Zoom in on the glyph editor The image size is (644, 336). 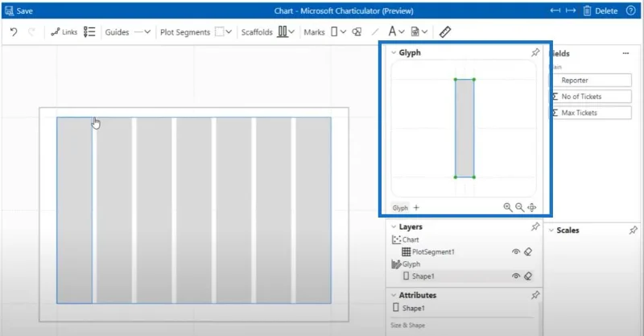click(508, 208)
